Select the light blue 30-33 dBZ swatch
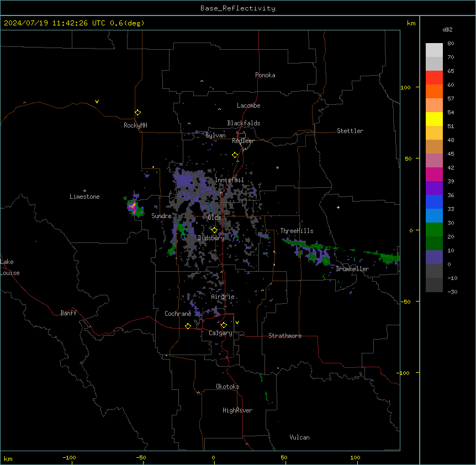 click(x=434, y=216)
